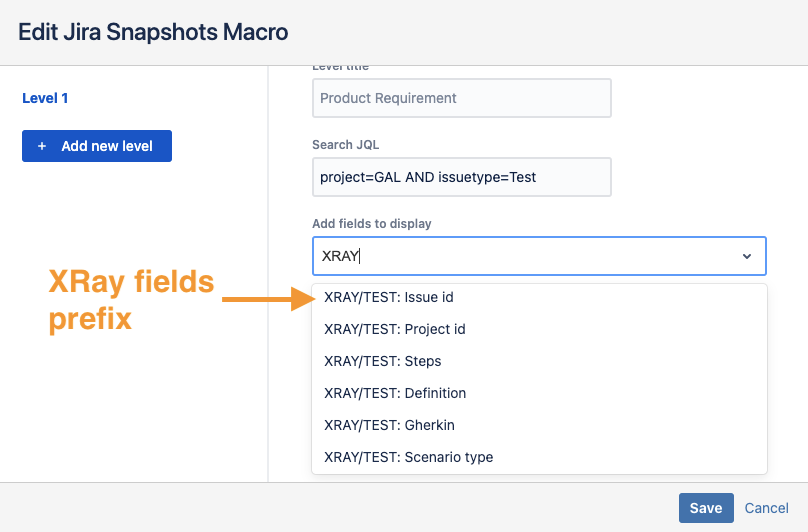This screenshot has width=808, height=532.
Task: Click the Search JQL input field
Action: pos(462,177)
